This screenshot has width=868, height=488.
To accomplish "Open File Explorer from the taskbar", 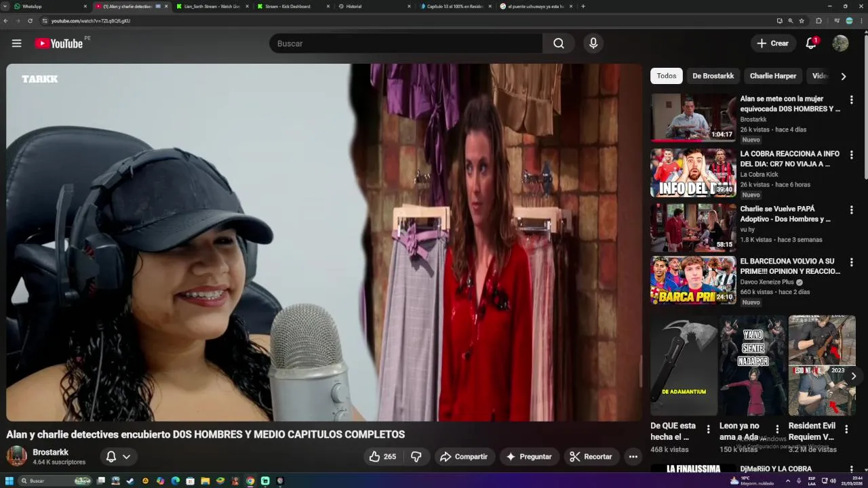I will [x=205, y=481].
